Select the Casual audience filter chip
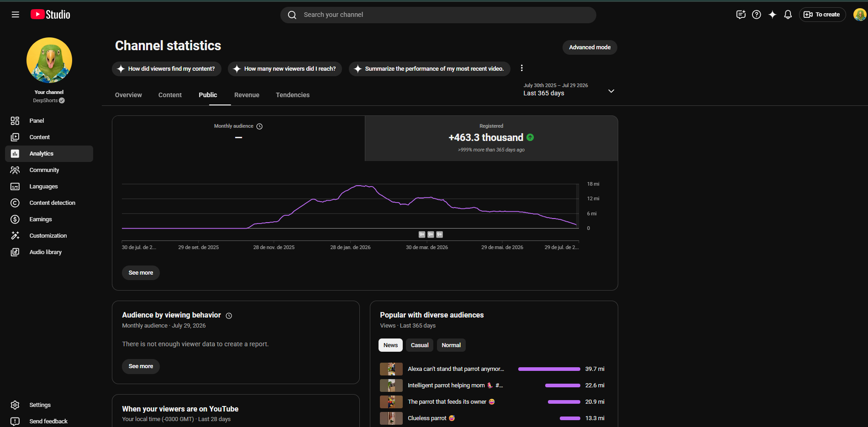868x427 pixels. point(420,345)
